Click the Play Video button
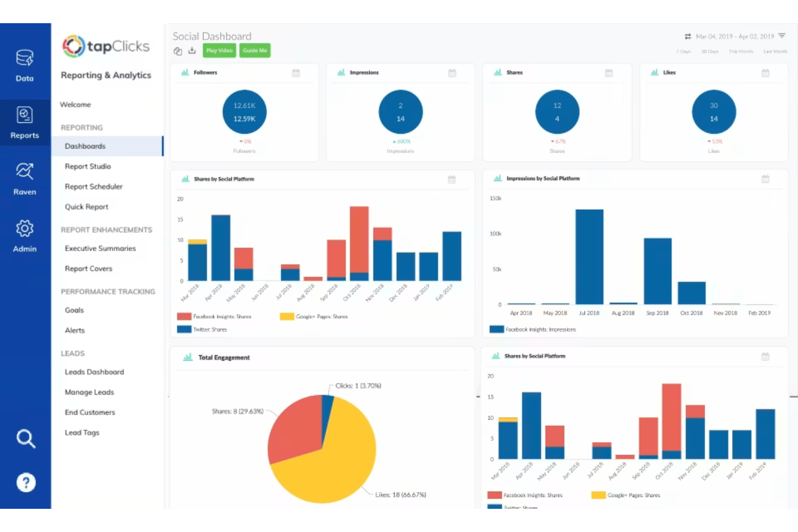 point(219,50)
